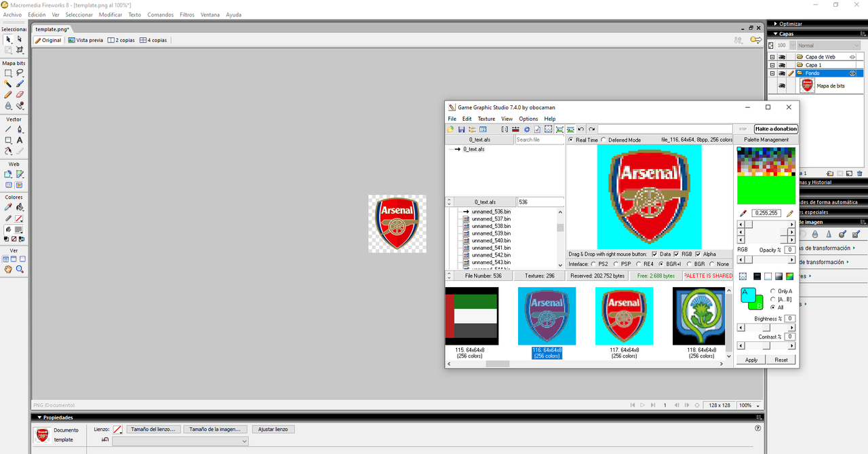
Task: Select Deferred Mode radio button
Action: (604, 140)
